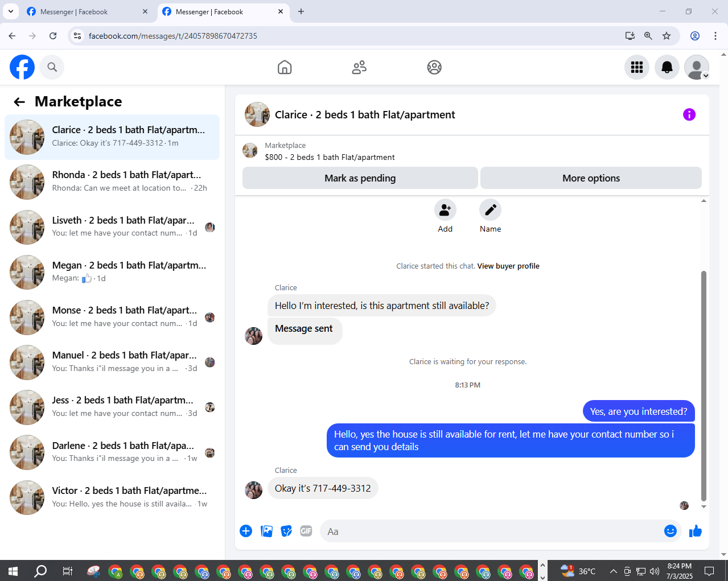Screen dimensions: 728x581
Task: Open the Darlene conversation
Action: click(112, 452)
